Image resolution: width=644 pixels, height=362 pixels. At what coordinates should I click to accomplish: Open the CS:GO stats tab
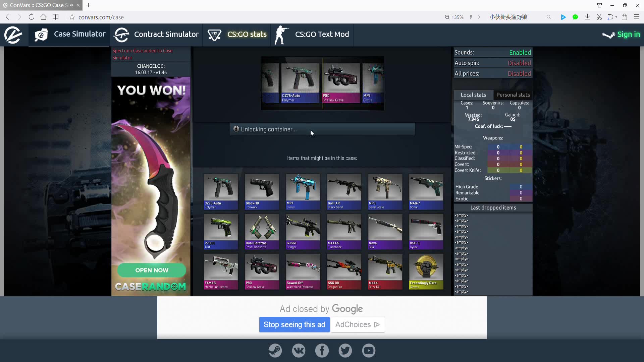pyautogui.click(x=237, y=35)
